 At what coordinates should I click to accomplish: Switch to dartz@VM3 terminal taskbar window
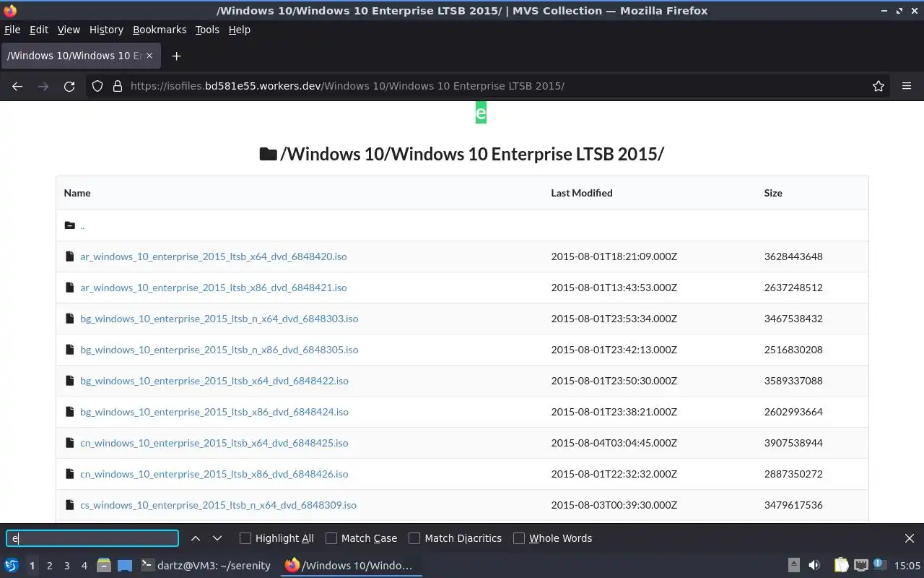coord(206,565)
